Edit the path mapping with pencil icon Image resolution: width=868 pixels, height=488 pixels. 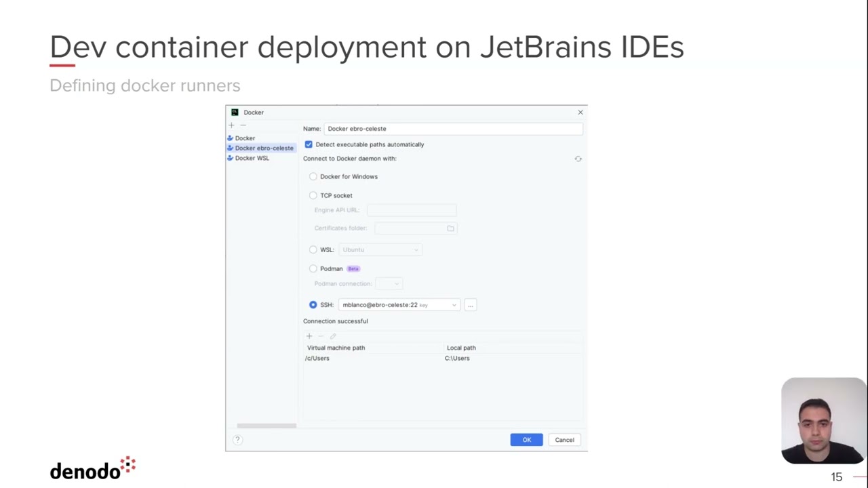(x=333, y=336)
